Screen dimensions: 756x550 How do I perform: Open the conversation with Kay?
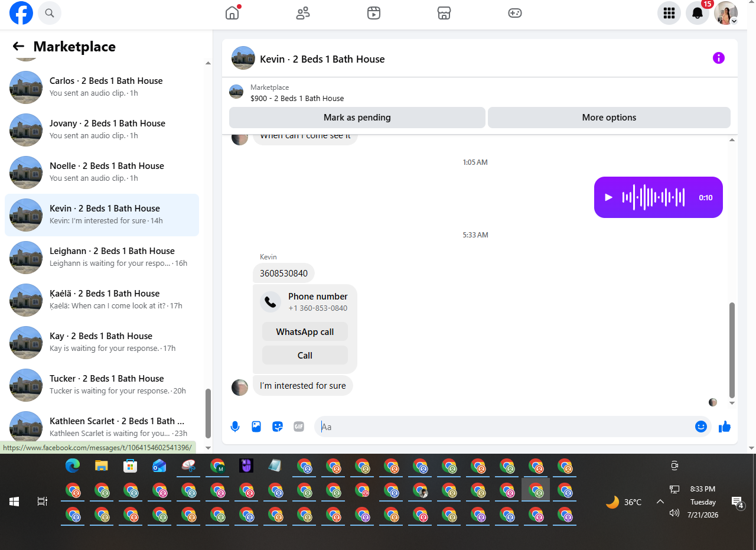click(102, 343)
